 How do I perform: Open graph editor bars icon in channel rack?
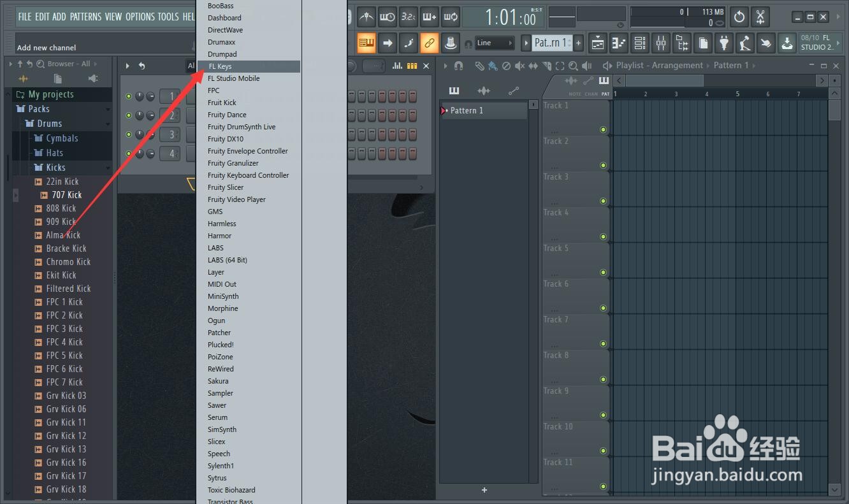tap(398, 66)
